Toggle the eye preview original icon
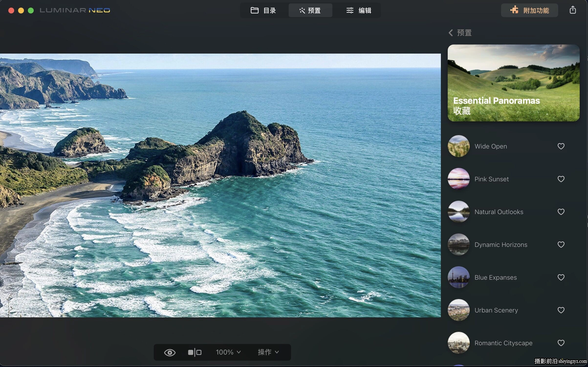Screen dimensions: 588x367 coord(170,352)
